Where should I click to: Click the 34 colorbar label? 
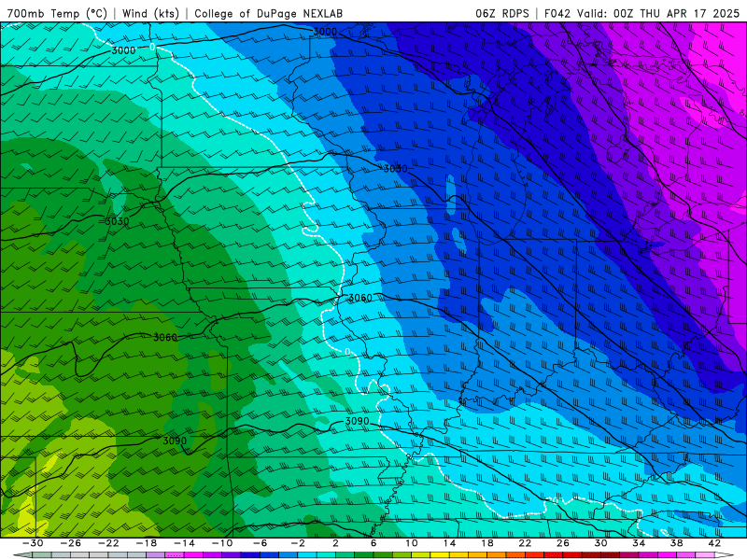coord(639,543)
